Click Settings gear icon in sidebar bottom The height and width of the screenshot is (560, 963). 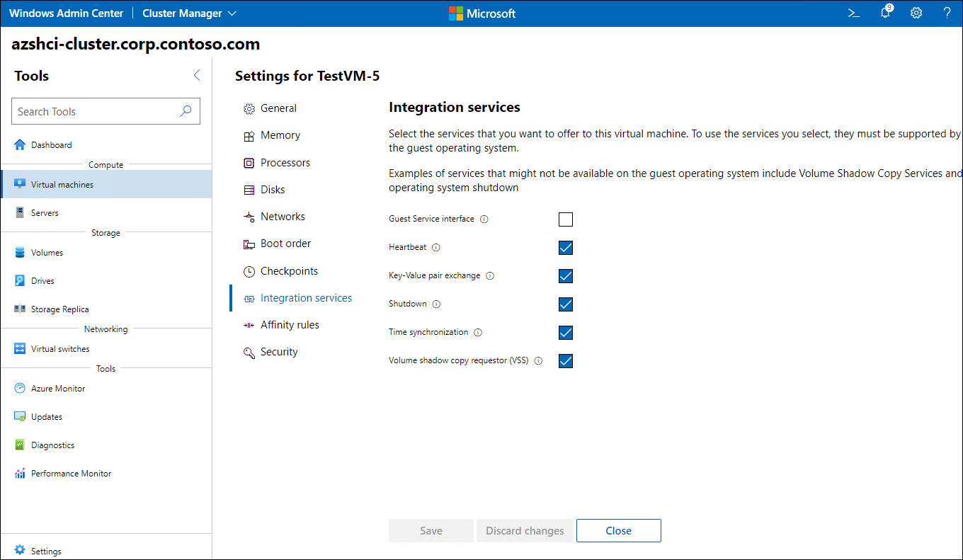point(20,551)
